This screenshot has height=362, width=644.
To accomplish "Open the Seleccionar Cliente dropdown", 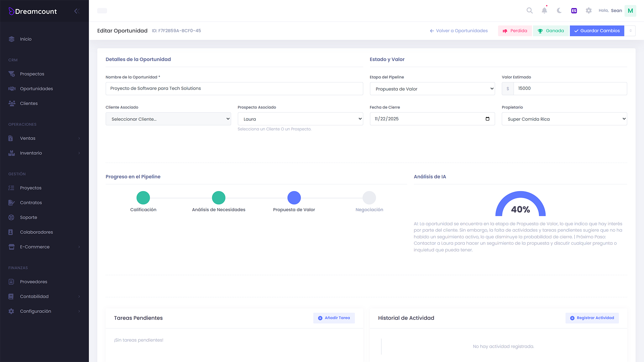I will coord(168,119).
